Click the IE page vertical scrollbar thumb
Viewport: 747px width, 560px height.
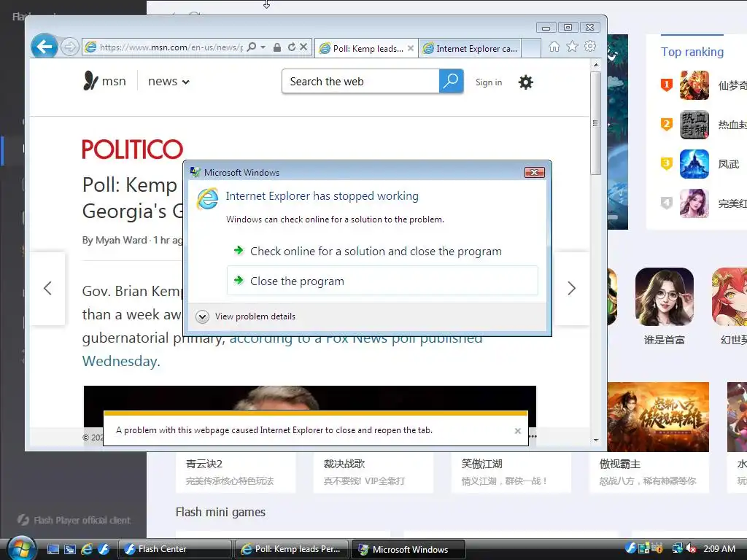(595, 123)
